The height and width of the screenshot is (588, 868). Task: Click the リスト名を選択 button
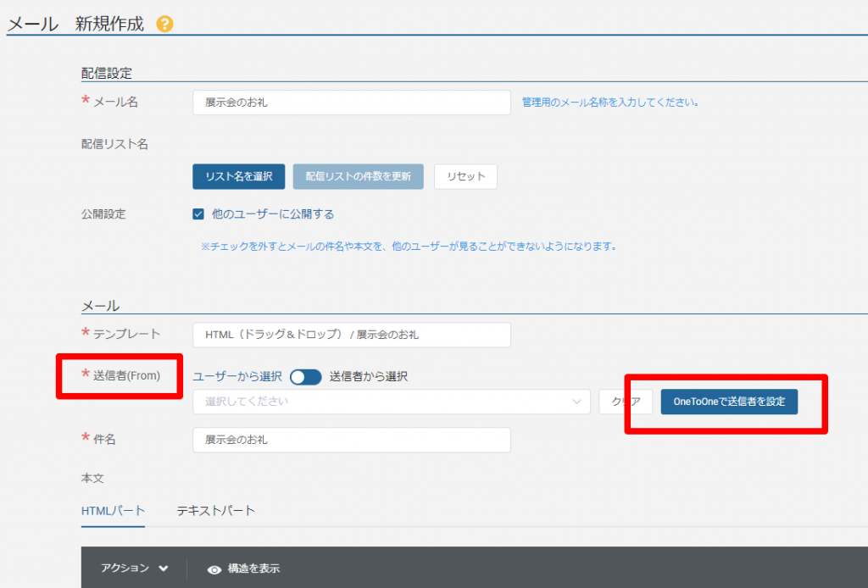point(238,176)
